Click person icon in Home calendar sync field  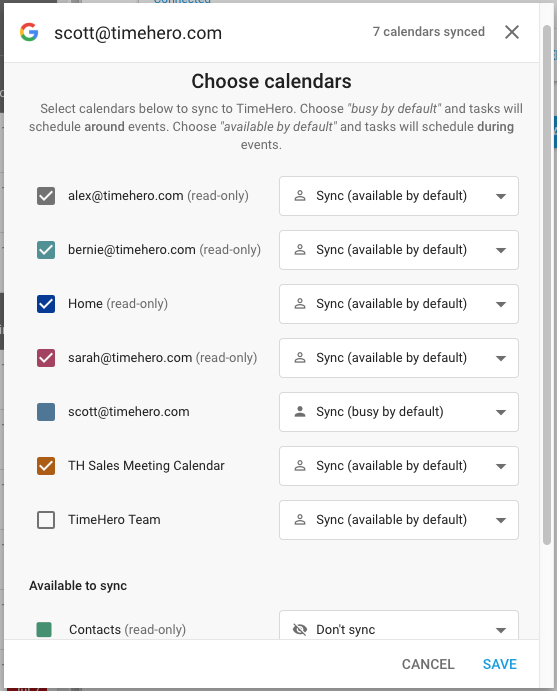300,304
